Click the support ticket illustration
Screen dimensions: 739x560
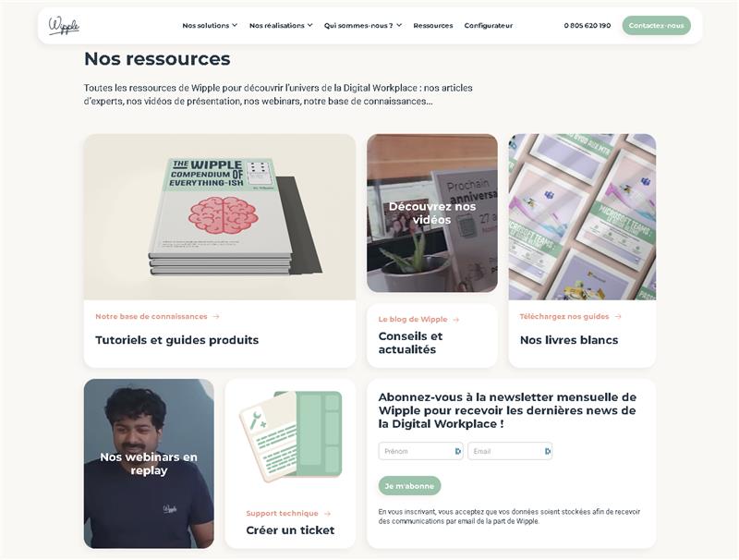pos(290,436)
